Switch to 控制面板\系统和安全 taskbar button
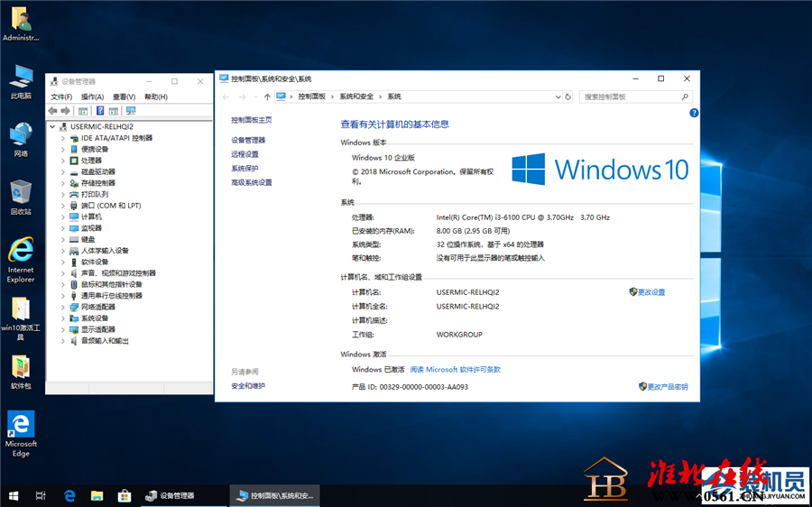This screenshot has height=507, width=812. (274, 495)
